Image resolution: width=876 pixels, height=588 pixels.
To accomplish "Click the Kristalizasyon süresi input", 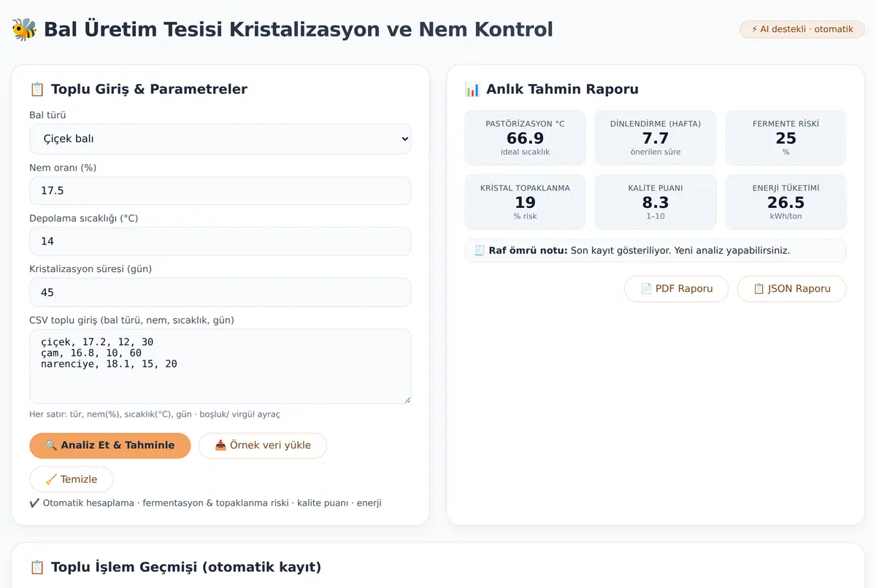I will tap(220, 292).
